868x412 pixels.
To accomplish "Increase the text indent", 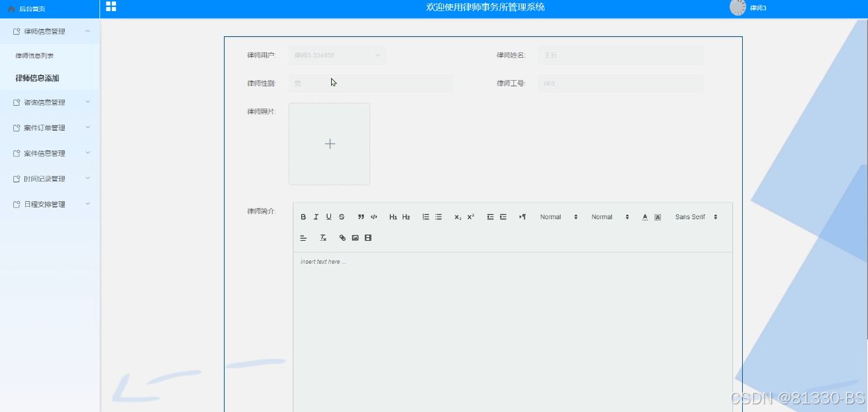I will [x=503, y=217].
